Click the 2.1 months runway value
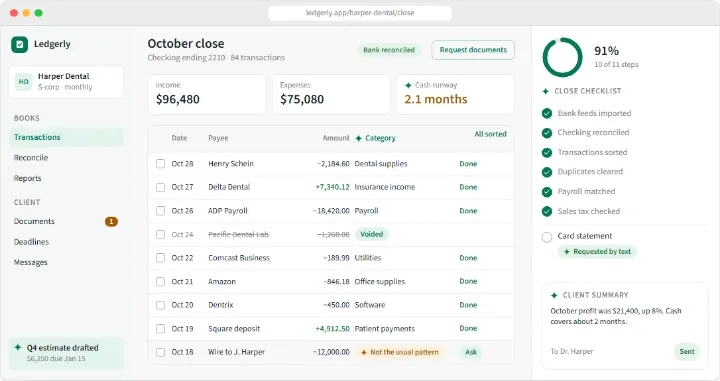Viewport: 720px width, 381px height. (436, 99)
